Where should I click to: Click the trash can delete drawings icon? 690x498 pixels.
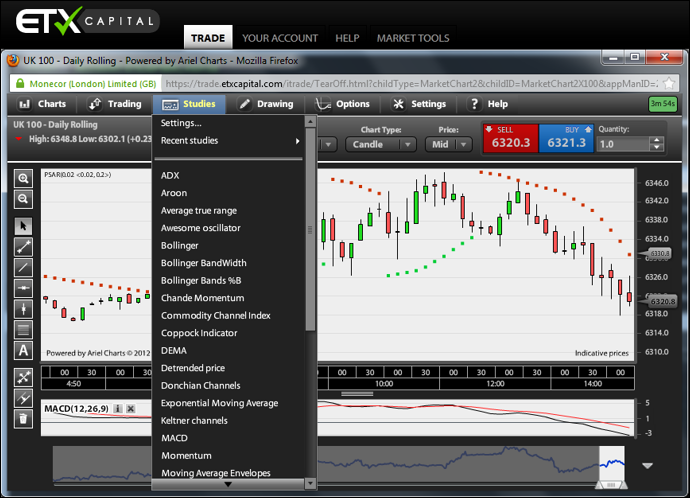pyautogui.click(x=23, y=419)
